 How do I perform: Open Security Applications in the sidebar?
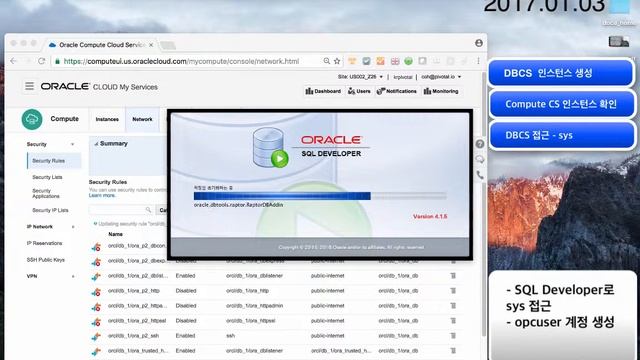[46, 193]
